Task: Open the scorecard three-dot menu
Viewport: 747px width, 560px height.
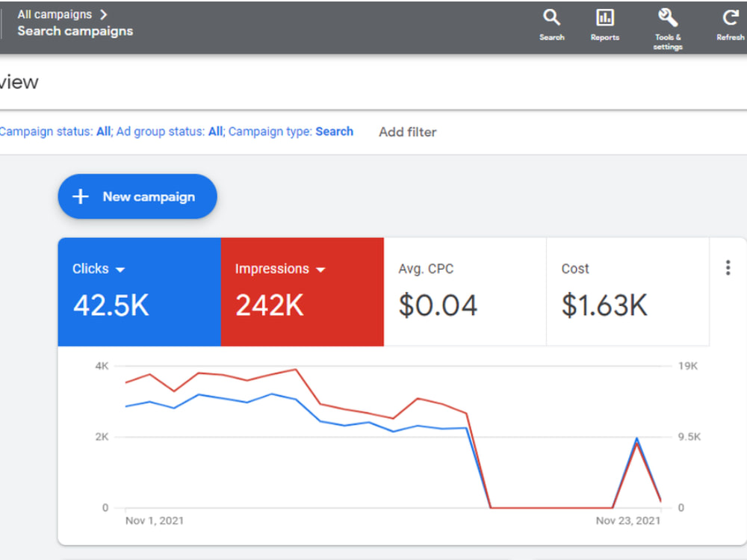Action: [x=728, y=267]
